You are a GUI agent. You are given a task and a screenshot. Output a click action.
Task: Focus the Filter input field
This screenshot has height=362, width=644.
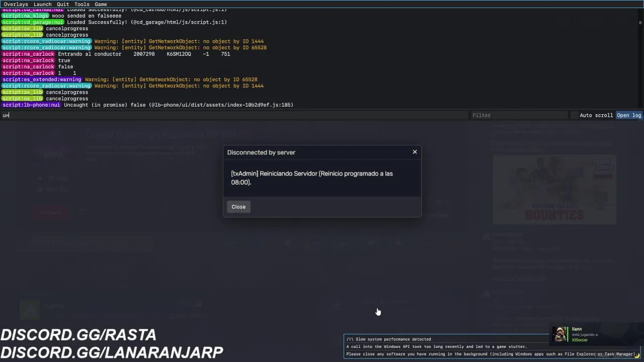pyautogui.click(x=519, y=115)
